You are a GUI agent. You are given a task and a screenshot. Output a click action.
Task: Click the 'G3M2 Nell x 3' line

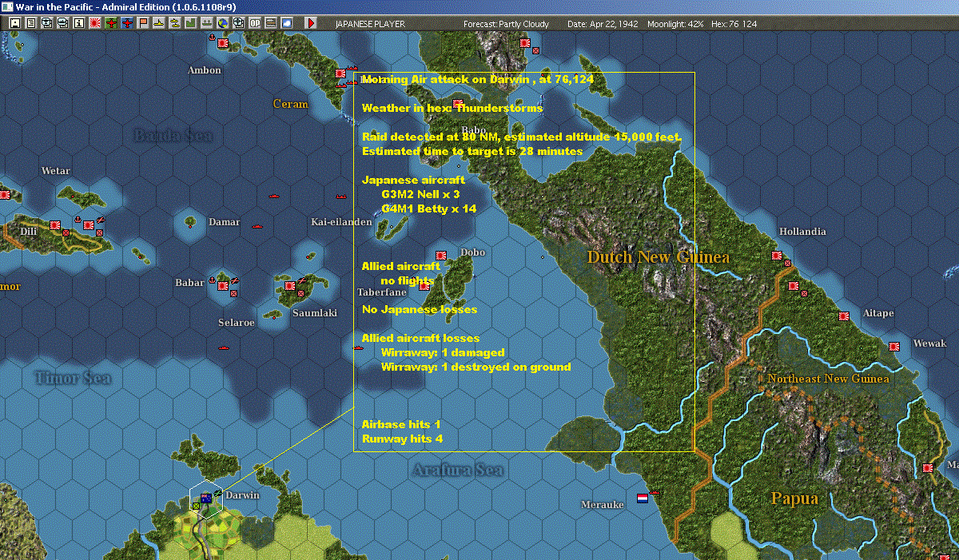click(420, 194)
